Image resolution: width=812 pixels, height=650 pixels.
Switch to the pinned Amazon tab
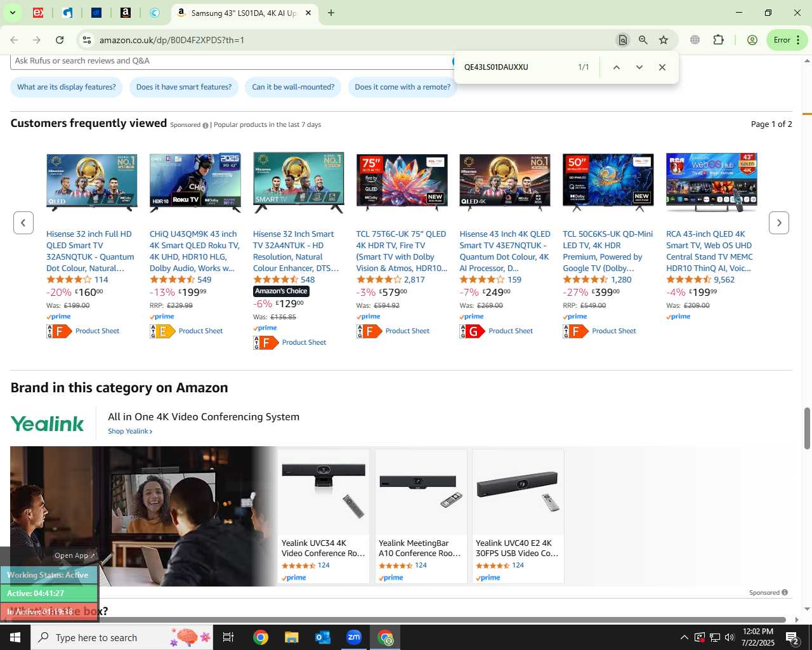click(x=126, y=13)
